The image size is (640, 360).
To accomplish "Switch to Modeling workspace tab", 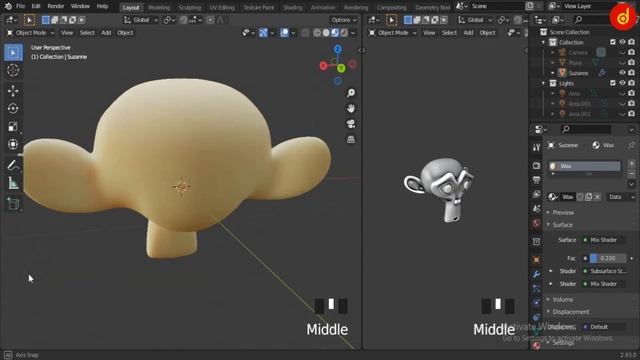I will point(159,8).
